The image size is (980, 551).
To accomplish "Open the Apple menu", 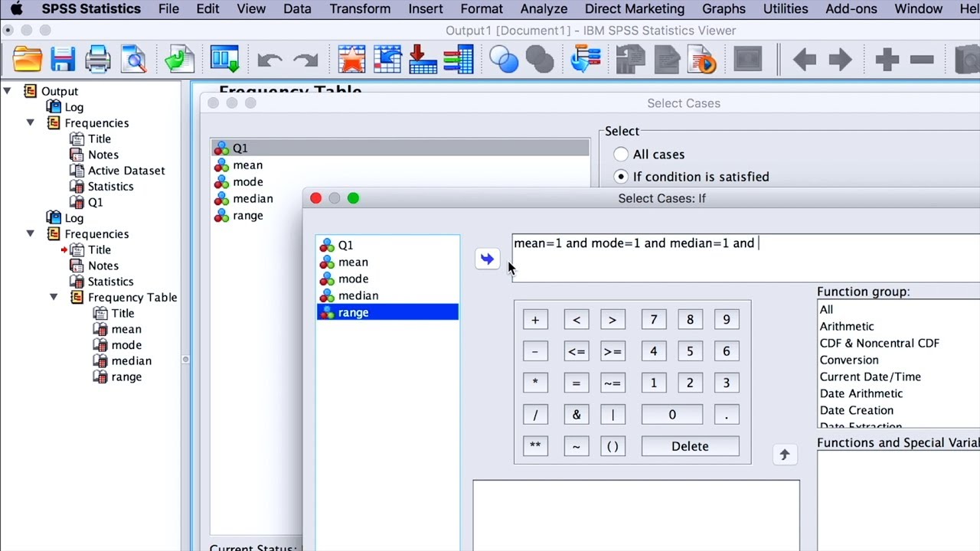I will pos(16,9).
